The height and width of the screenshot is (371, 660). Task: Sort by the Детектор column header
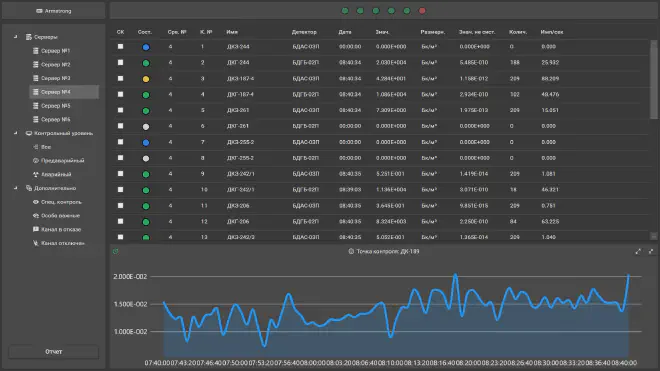tap(304, 32)
